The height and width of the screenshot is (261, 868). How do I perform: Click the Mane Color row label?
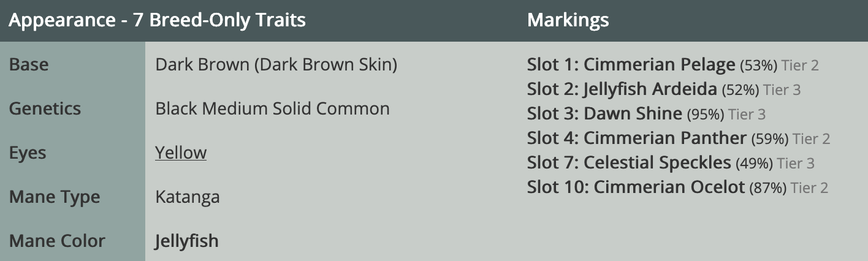(58, 241)
